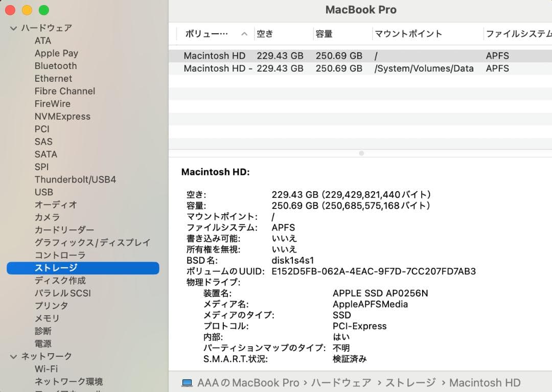
Task: Click the MacBook Pro computer icon in breadcrumb
Action: click(x=184, y=382)
